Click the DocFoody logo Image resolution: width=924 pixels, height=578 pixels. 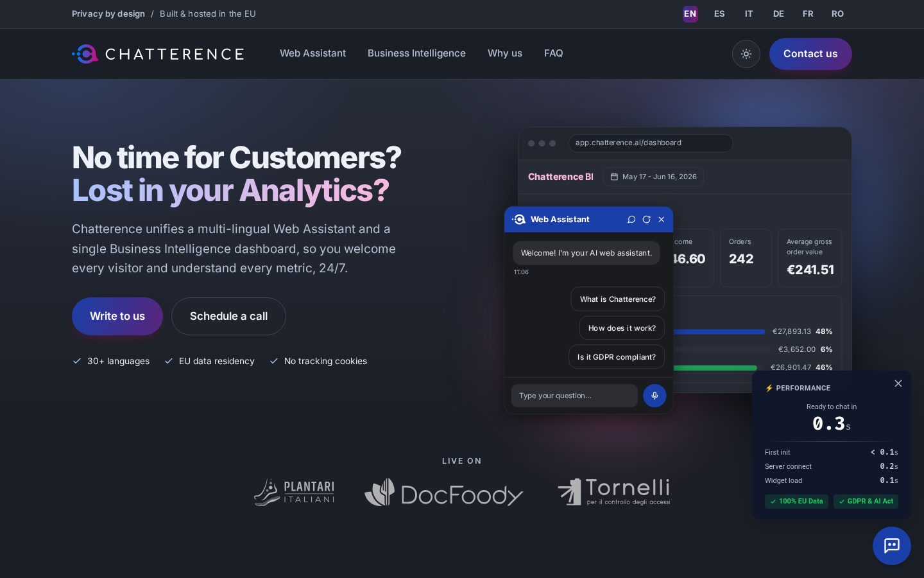click(444, 493)
